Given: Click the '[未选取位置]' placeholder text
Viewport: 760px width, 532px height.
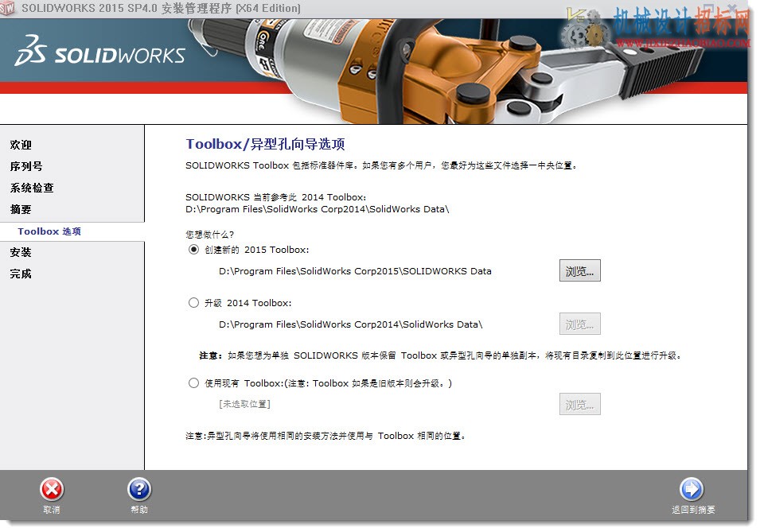Looking at the screenshot, I should pyautogui.click(x=245, y=404).
